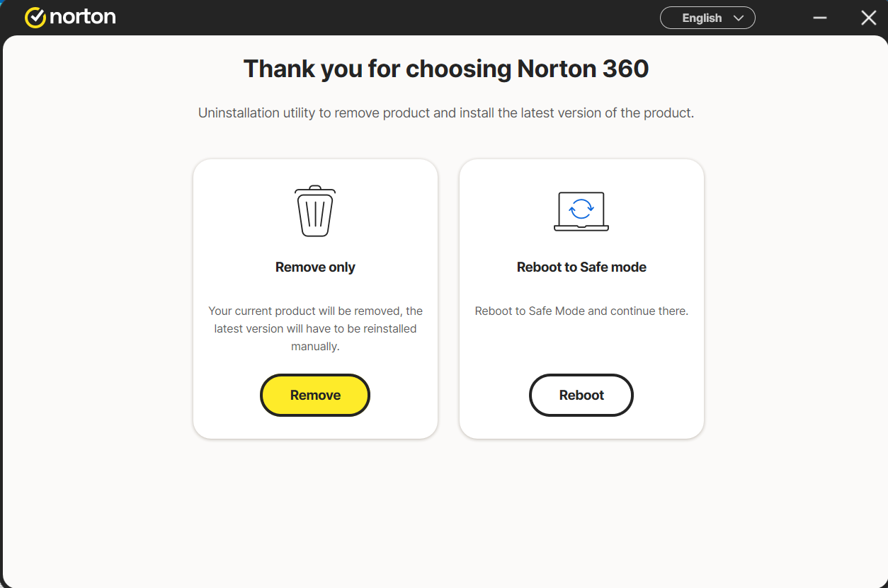Click the "Reboot to Safe Mode and continue there" text
Screen dimensions: 888x588
[581, 311]
